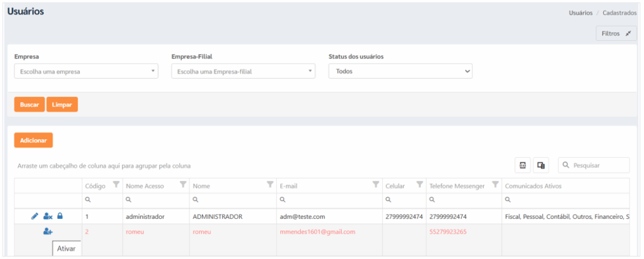This screenshot has height=259, width=644.
Task: Click the Buscar button
Action: click(30, 104)
